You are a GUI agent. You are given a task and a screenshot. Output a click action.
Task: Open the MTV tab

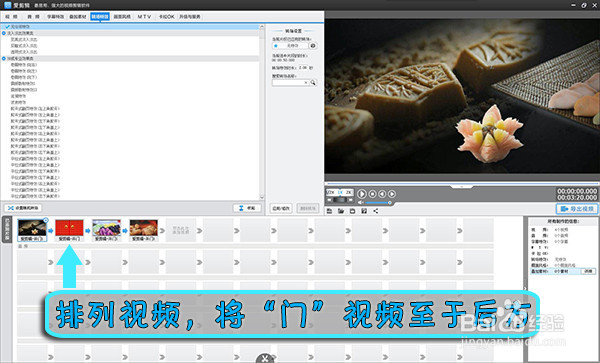click(144, 16)
